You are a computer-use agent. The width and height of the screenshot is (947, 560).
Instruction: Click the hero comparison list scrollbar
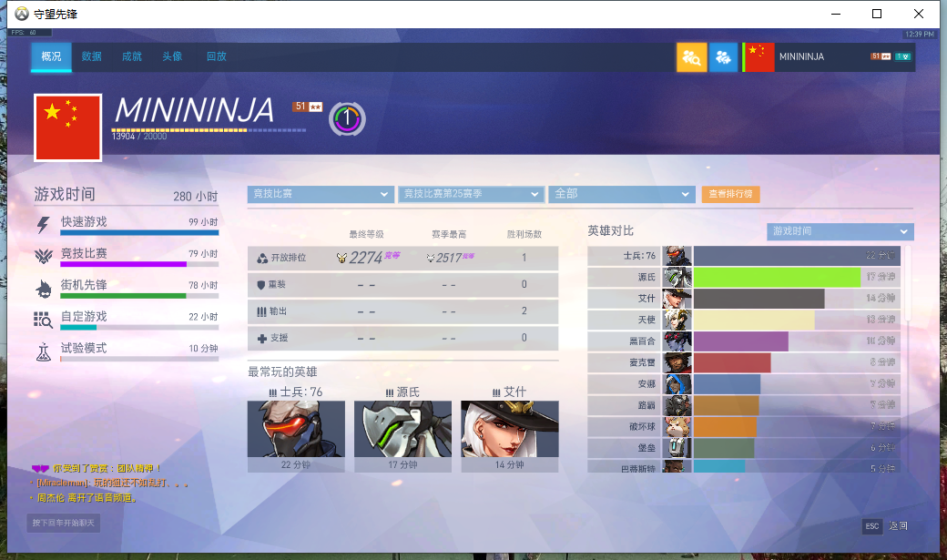pos(908,284)
